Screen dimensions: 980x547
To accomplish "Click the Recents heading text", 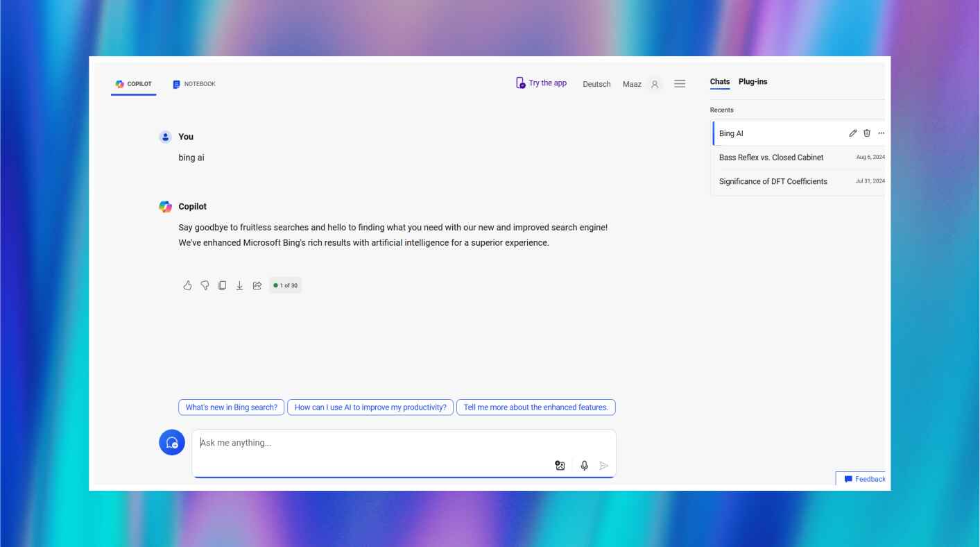I will (721, 110).
